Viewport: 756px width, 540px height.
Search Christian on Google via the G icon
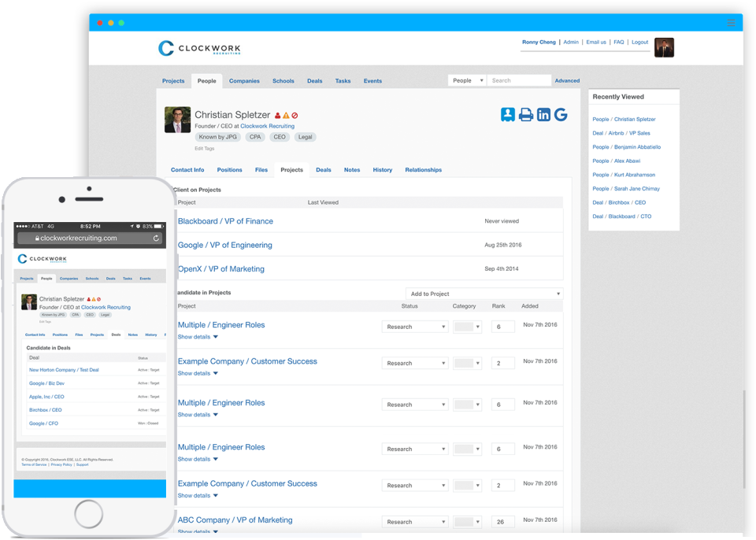coord(561,115)
